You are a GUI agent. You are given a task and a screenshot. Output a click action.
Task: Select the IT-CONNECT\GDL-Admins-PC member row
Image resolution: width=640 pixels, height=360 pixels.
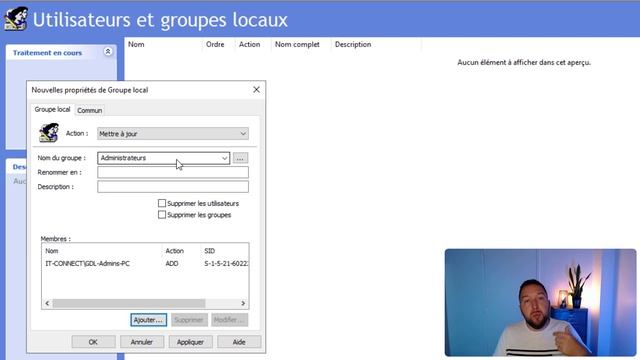[x=145, y=264]
